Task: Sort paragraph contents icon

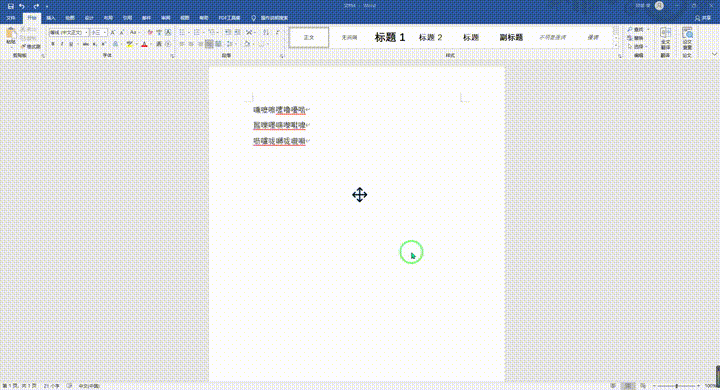Action: coord(266,33)
